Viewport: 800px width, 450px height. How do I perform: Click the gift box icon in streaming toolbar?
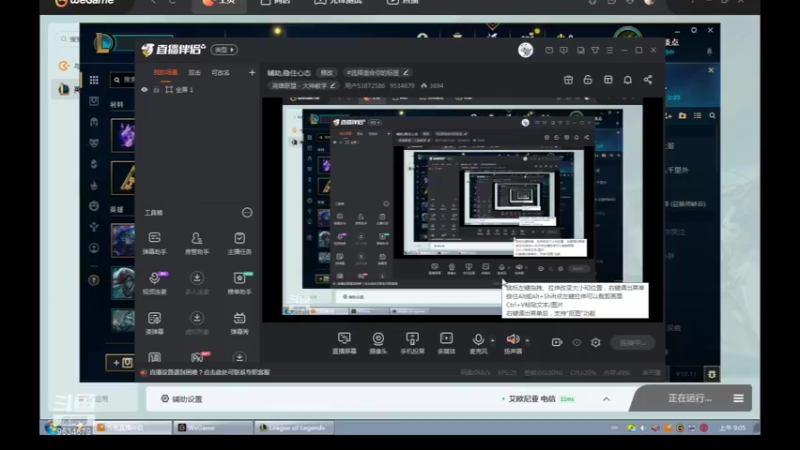point(568,80)
